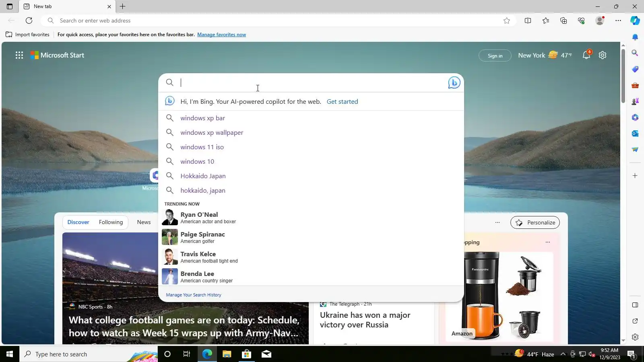Click Get started Bing link
This screenshot has height=362, width=644.
[x=342, y=102]
